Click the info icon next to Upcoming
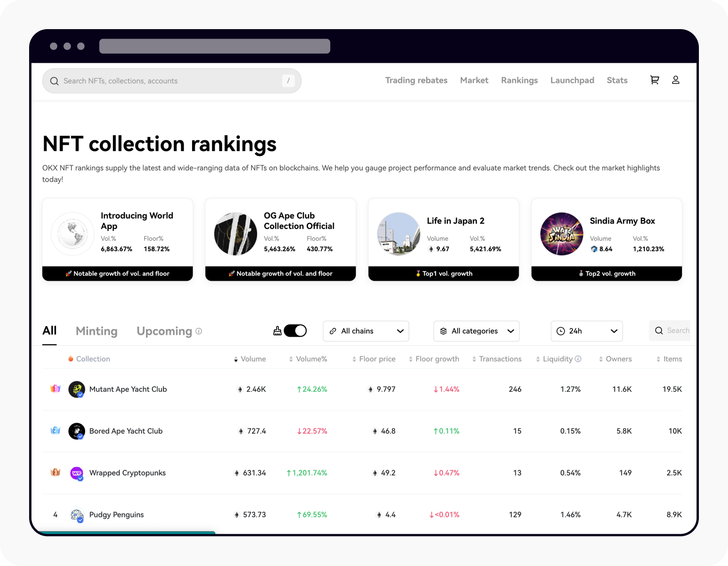The height and width of the screenshot is (566, 728). (x=199, y=331)
